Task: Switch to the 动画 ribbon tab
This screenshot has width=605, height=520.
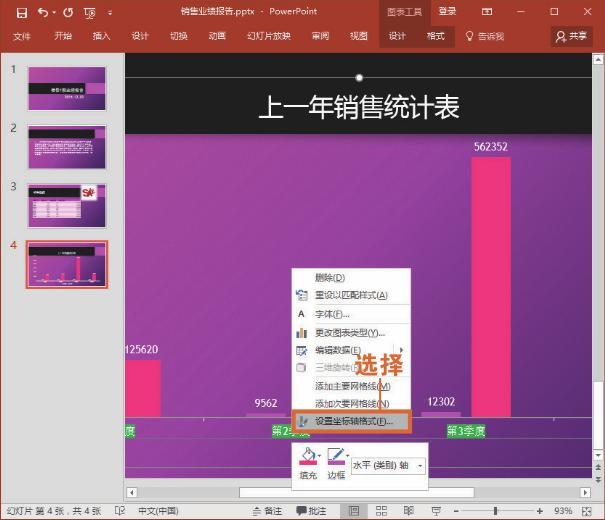Action: pos(217,36)
